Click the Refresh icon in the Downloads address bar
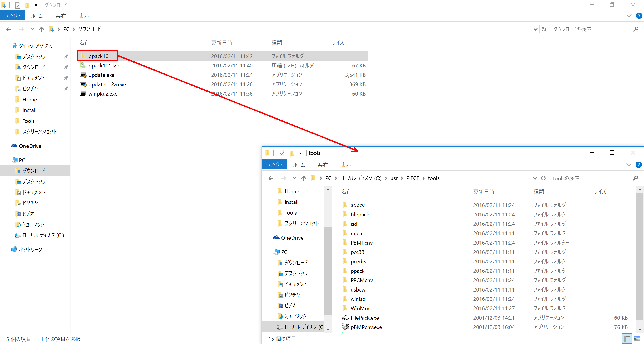 544,29
